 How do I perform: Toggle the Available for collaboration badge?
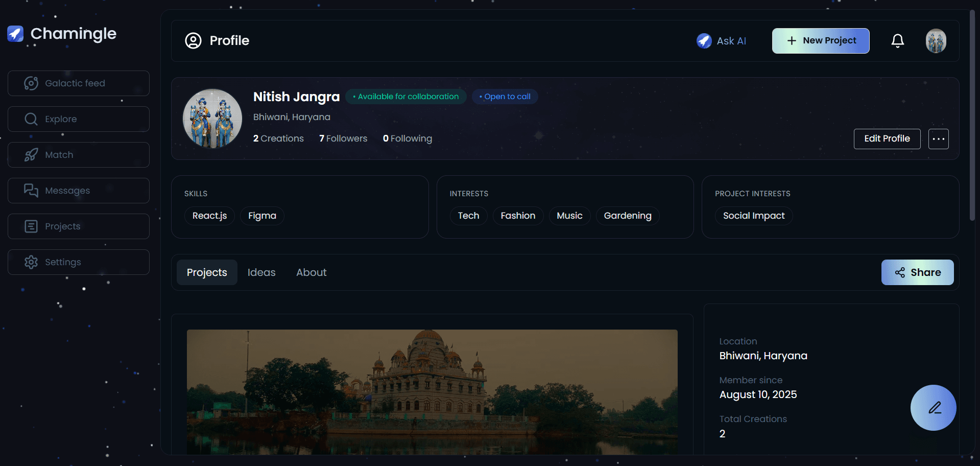[x=405, y=96]
